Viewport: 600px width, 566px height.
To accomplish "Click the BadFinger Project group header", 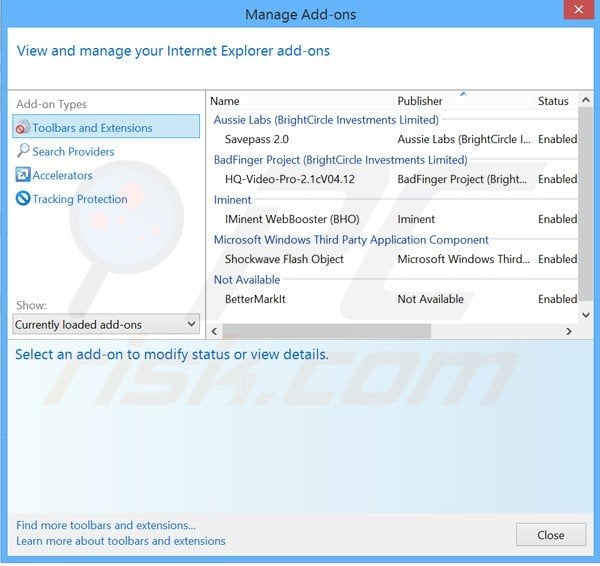I will [x=341, y=160].
